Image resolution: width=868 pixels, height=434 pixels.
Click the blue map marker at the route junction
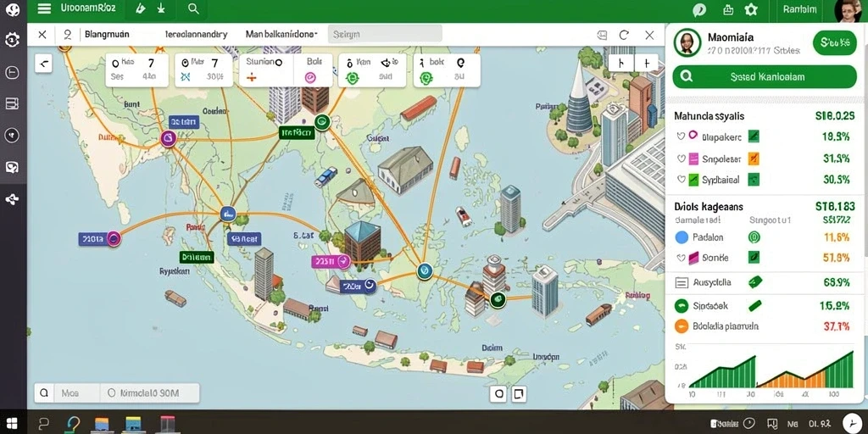coord(227,213)
